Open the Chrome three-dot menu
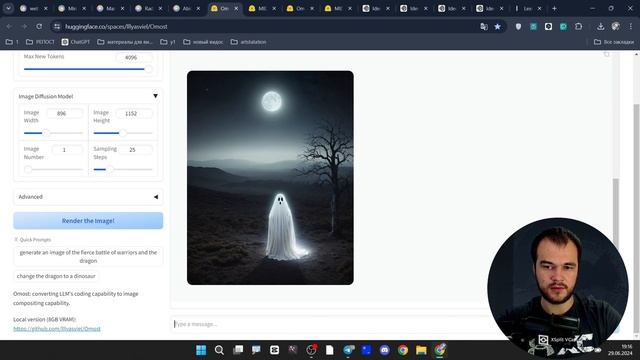 (x=631, y=27)
